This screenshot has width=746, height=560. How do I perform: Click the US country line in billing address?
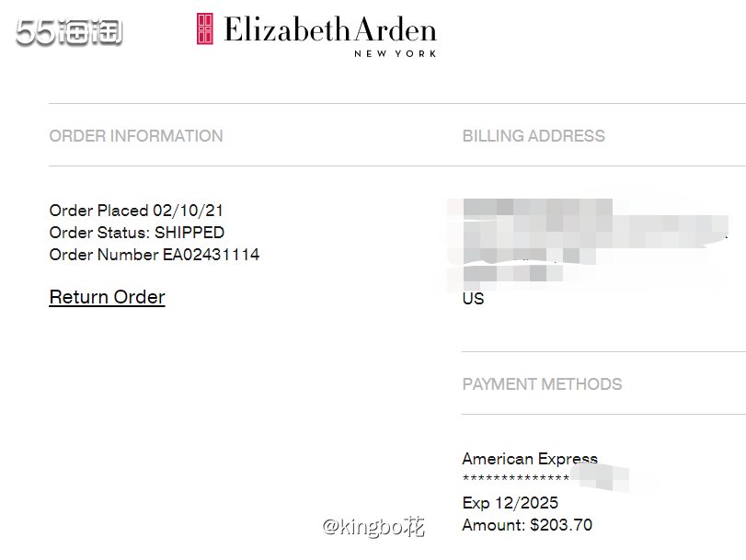point(473,299)
